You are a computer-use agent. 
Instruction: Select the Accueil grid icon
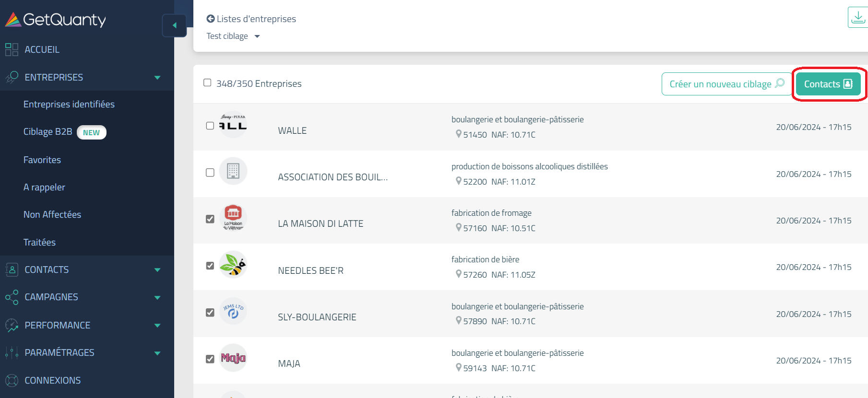[11, 49]
